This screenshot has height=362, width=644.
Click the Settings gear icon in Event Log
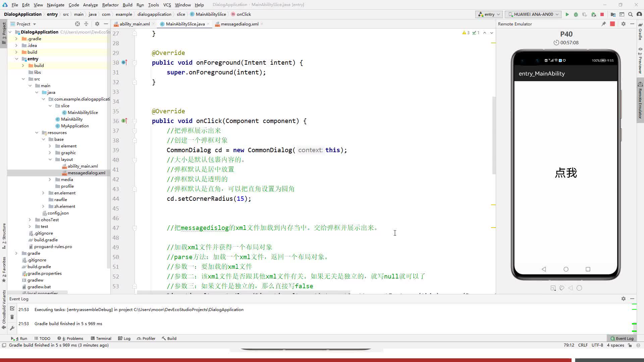click(624, 299)
